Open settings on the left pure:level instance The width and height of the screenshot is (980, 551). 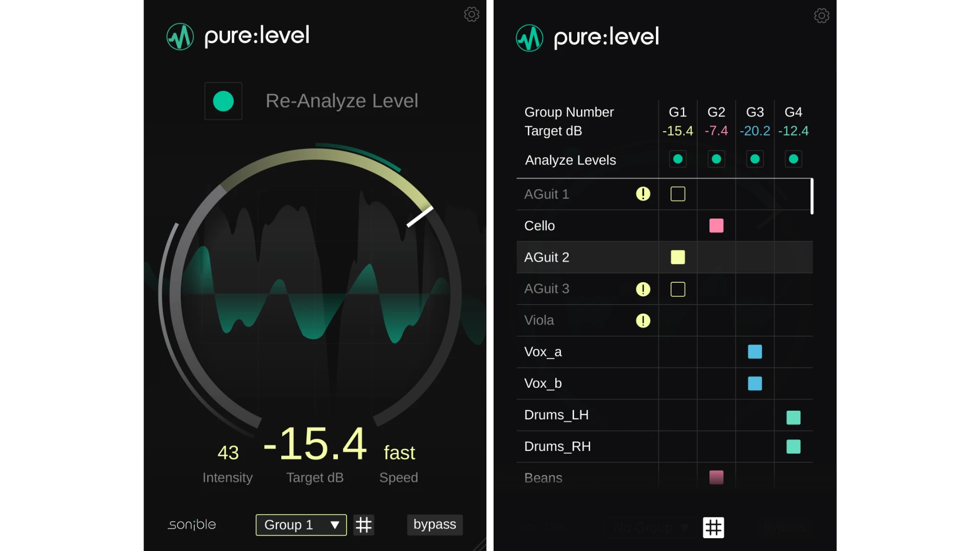(471, 14)
